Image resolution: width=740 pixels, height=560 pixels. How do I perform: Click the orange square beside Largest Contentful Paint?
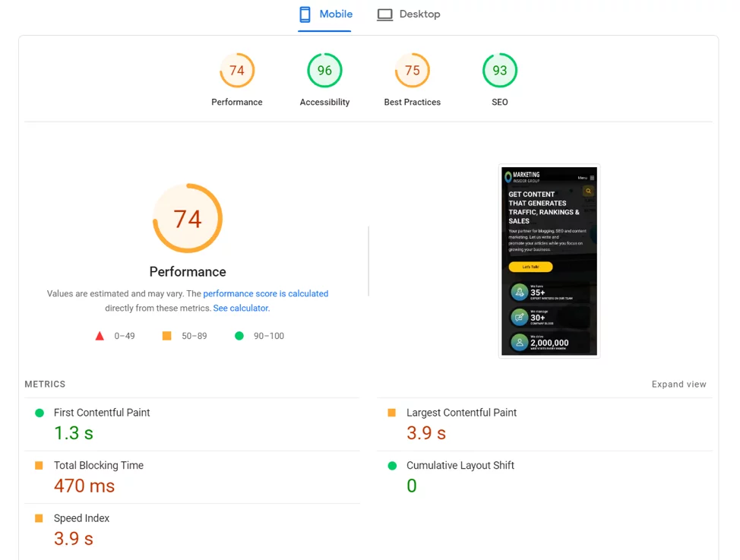[x=392, y=413]
